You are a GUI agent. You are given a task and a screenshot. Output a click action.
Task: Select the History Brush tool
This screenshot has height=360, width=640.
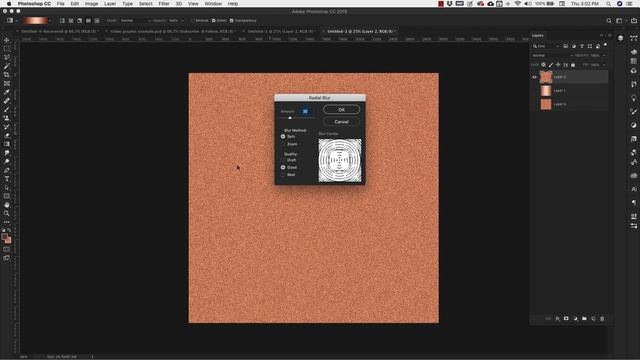[7, 127]
